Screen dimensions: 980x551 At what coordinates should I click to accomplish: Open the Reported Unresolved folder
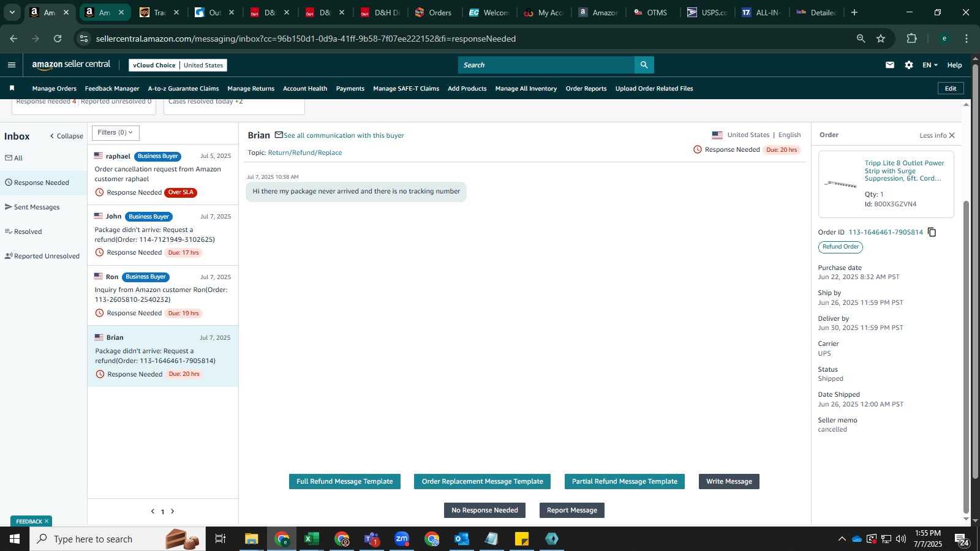tap(42, 256)
